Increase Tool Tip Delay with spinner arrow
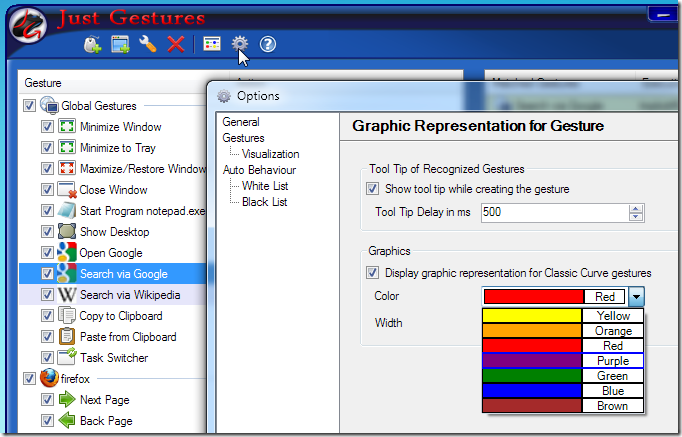 [636, 208]
